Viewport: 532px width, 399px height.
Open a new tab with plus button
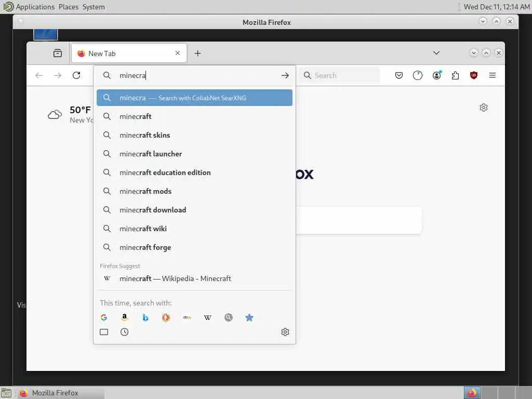pos(198,54)
